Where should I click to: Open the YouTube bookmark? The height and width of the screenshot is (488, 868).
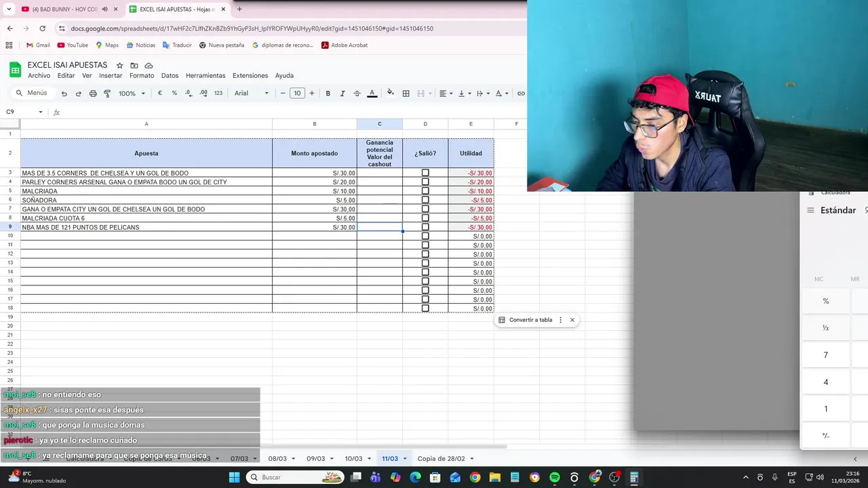tap(73, 45)
